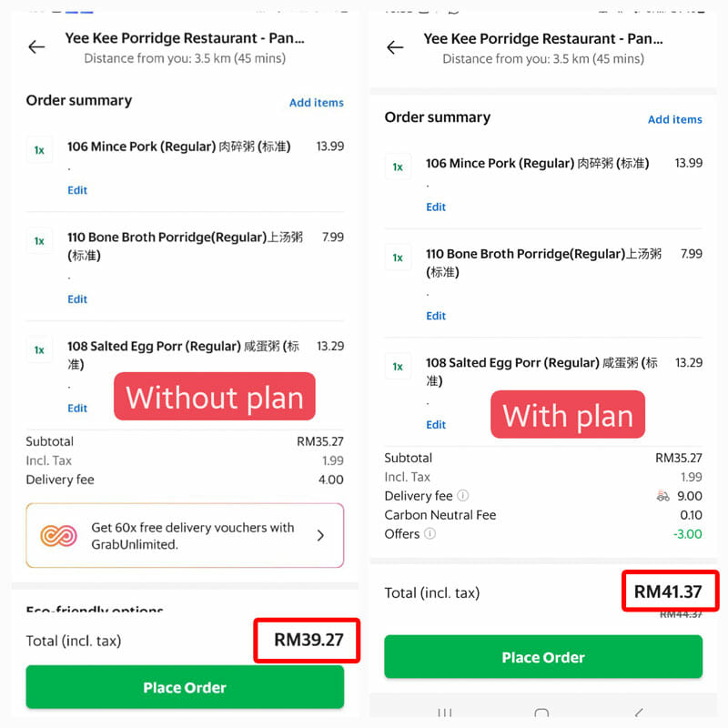Screen dimensions: 728x728
Task: Open Offers info icon
Action: coord(430,533)
